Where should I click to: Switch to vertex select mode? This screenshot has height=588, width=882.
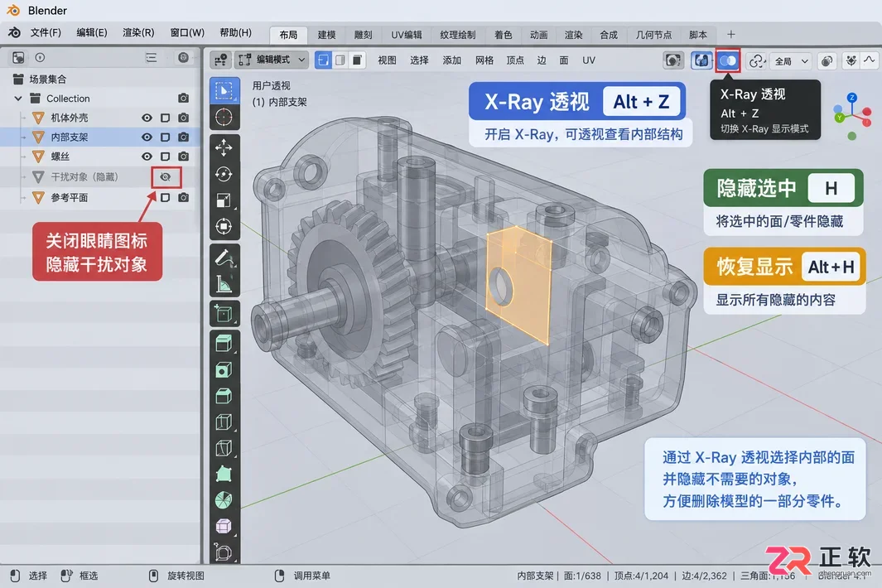[323, 60]
